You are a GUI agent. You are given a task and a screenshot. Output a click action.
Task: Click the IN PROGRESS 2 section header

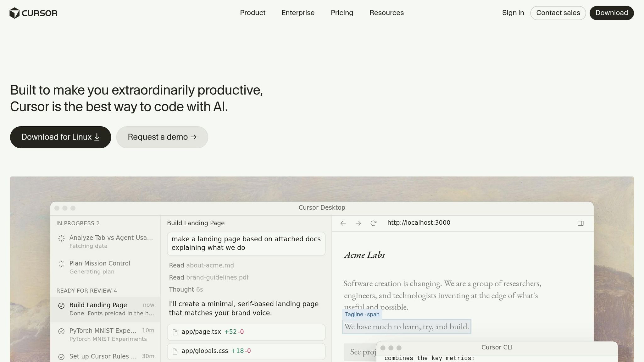78,223
